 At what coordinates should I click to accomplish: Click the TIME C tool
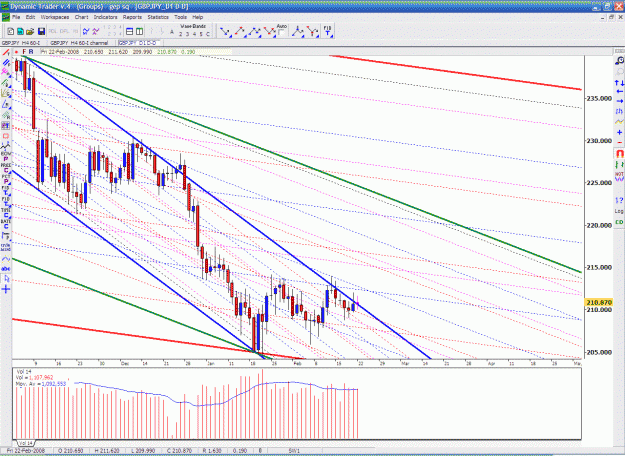point(6,213)
